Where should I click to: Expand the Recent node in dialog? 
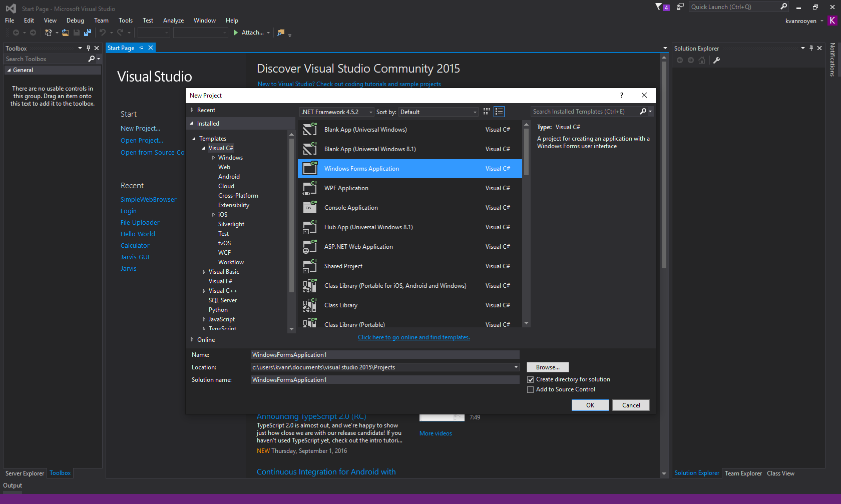click(192, 110)
